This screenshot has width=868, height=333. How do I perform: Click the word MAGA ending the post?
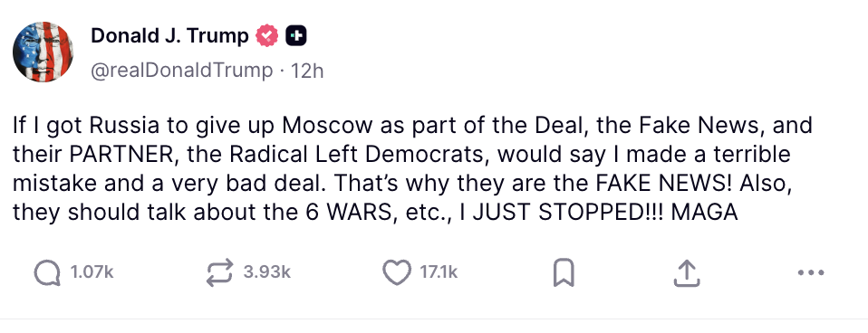[704, 213]
